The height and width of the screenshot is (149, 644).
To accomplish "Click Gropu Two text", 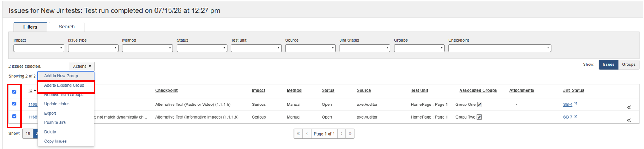I will click(465, 117).
